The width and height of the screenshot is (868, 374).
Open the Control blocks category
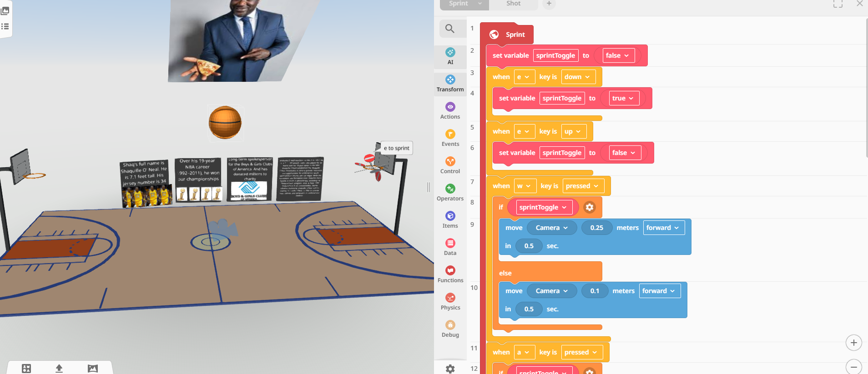click(x=450, y=165)
